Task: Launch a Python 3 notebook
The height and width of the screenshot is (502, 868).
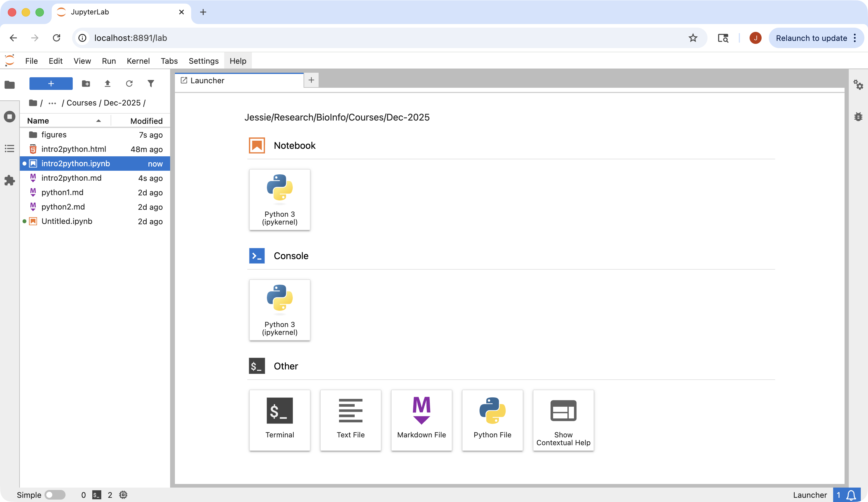Action: (279, 200)
